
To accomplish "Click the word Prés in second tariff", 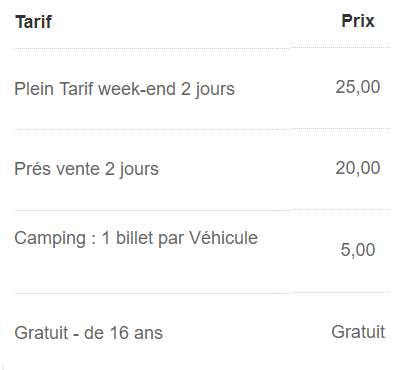I will tap(33, 168).
